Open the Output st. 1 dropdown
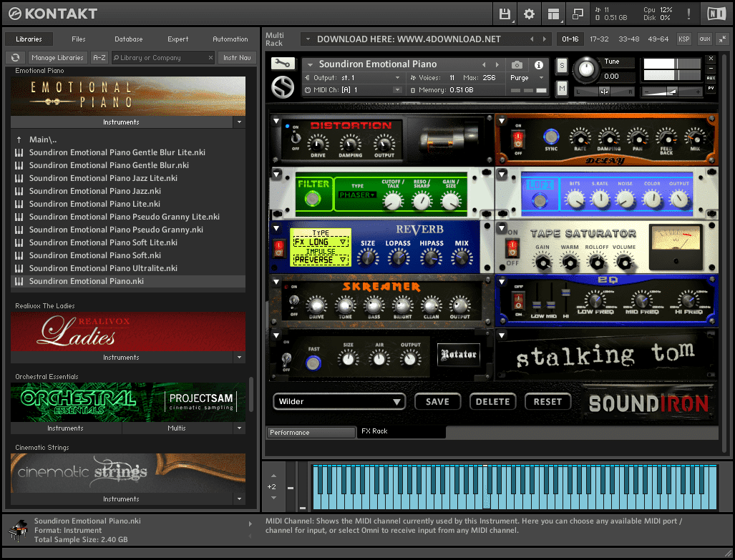Viewport: 735px width, 560px height. (x=355, y=78)
